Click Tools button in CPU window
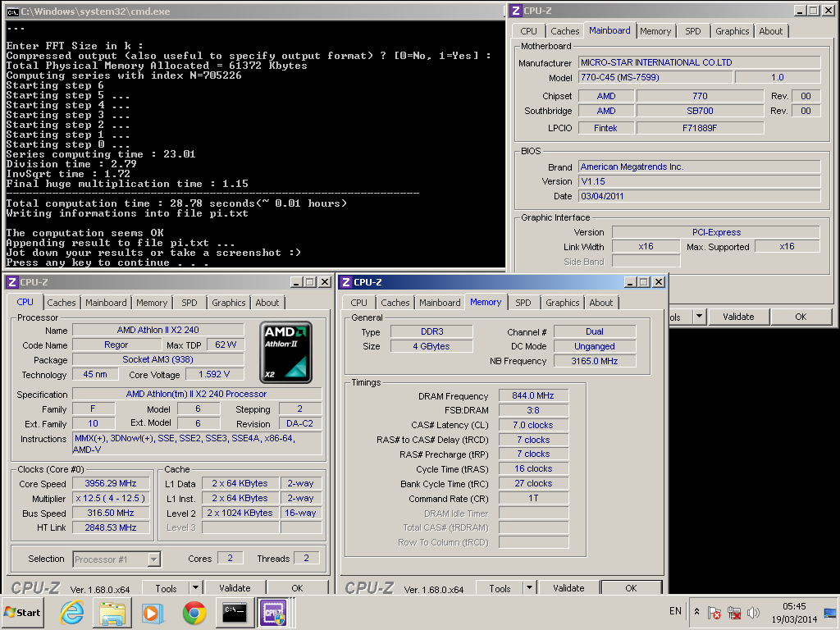Image resolution: width=840 pixels, height=630 pixels. (x=166, y=587)
